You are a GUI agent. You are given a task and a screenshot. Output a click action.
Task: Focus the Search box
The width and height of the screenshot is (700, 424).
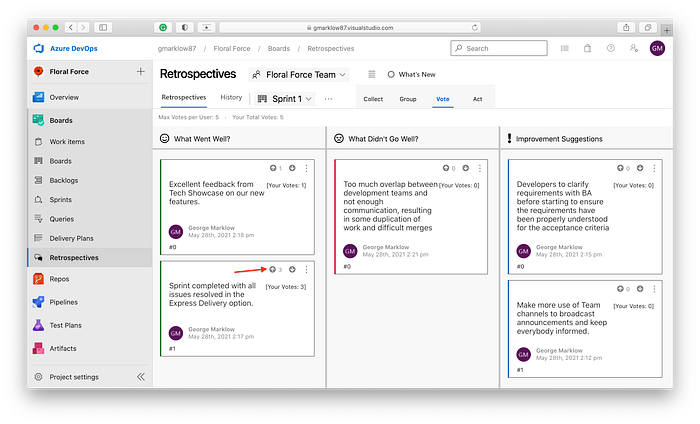coord(499,48)
